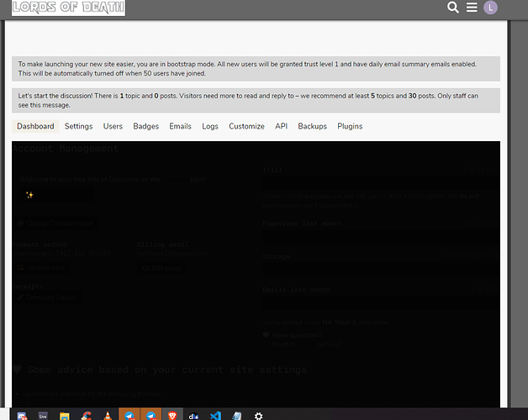Click the 'Some advice based on your current site settings' heading
This screenshot has height=420, width=528.
(x=167, y=370)
